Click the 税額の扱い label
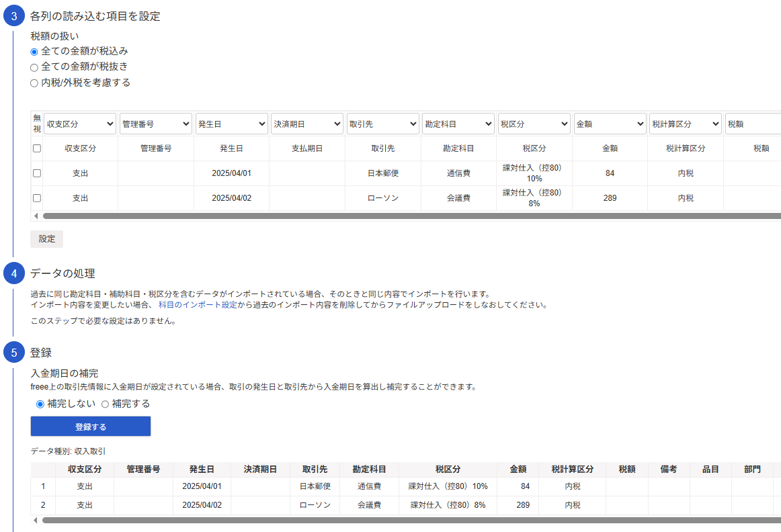781x532 pixels. click(x=54, y=36)
